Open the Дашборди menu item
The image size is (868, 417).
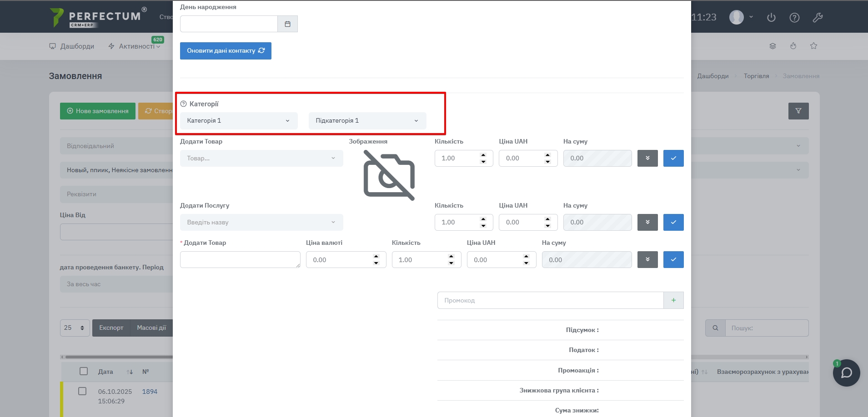tap(72, 46)
